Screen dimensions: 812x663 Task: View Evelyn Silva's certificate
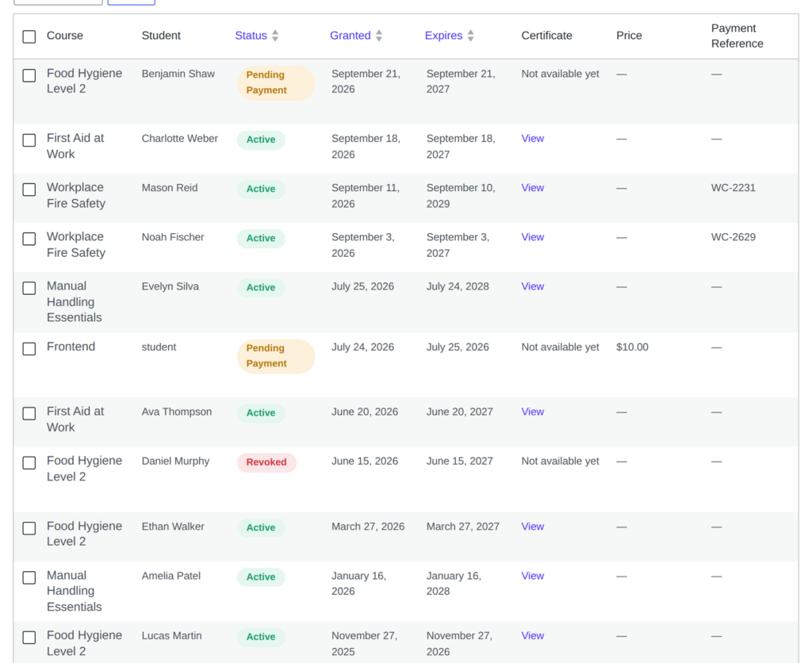[532, 286]
